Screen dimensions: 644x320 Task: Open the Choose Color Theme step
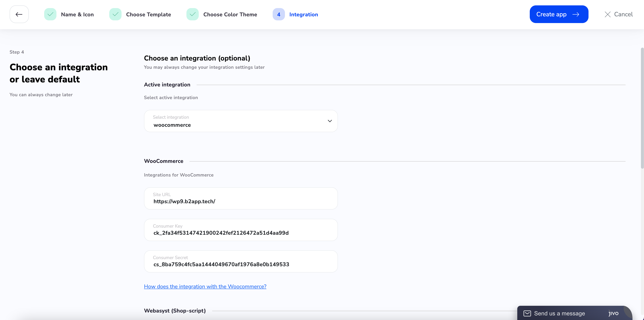pyautogui.click(x=230, y=14)
